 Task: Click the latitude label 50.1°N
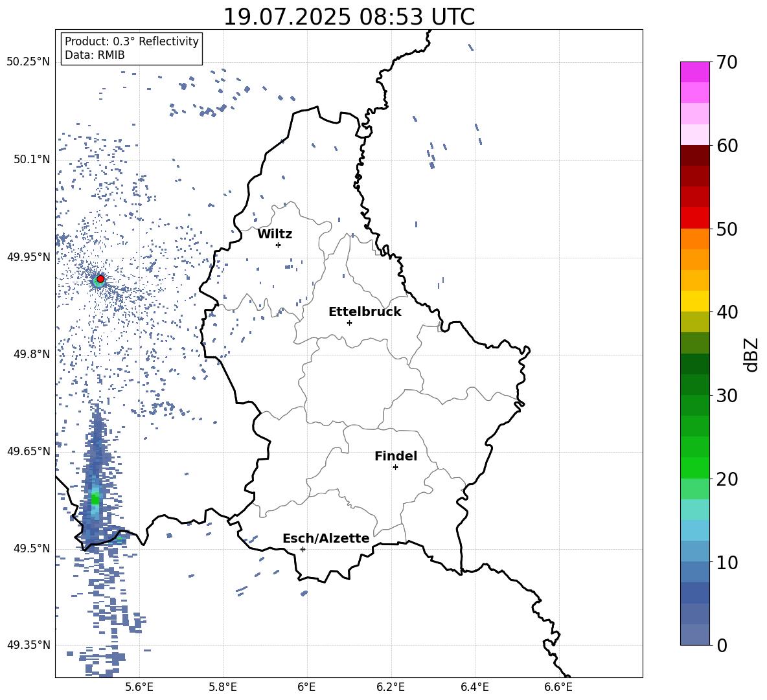coord(32,159)
